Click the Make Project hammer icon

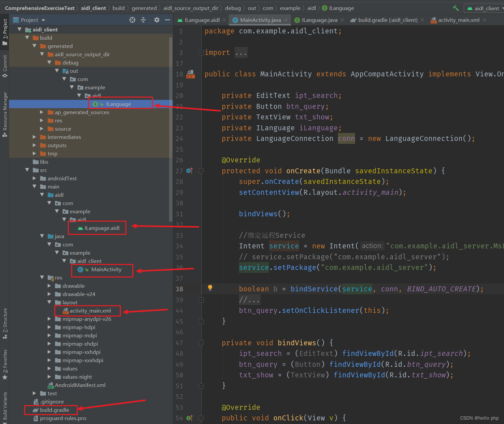tap(456, 8)
